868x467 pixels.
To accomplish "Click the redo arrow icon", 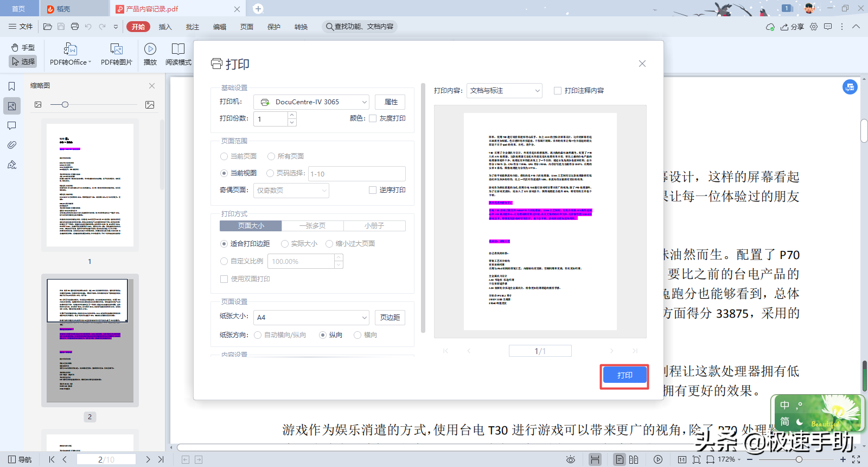I will [x=102, y=27].
